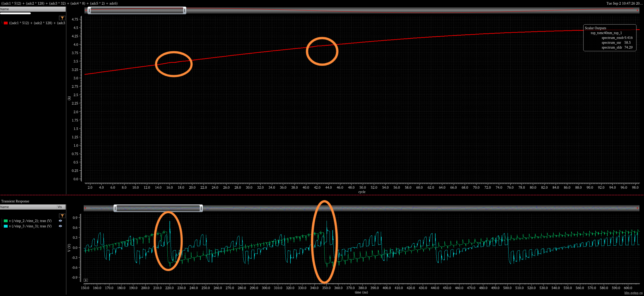Click the top plot range slider thumb
The image size is (644, 296).
tap(137, 10)
